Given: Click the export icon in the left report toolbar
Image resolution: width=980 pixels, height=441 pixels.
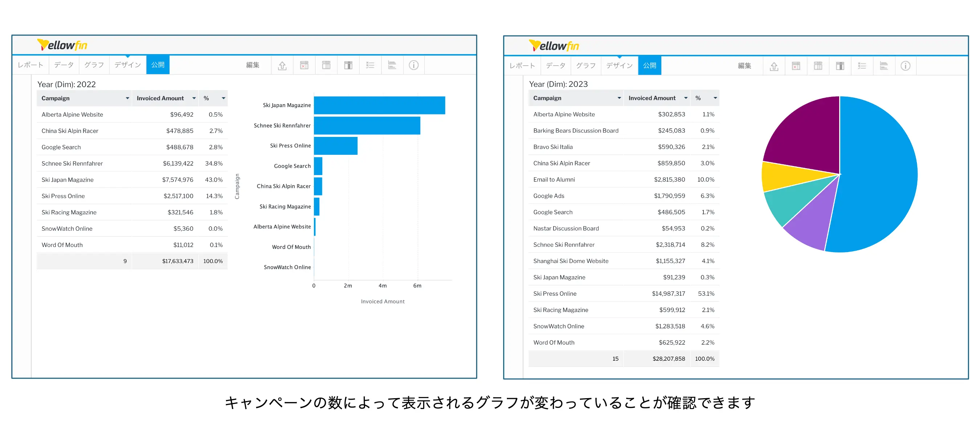Looking at the screenshot, I should (282, 65).
